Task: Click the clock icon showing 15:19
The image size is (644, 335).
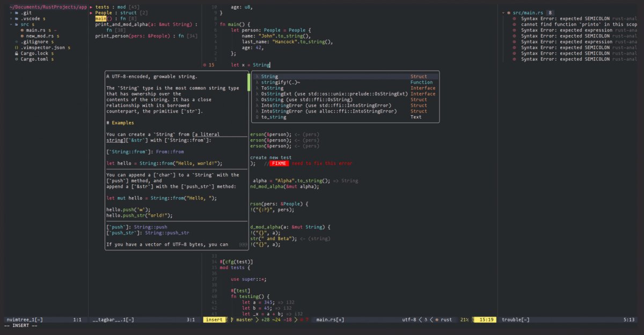Action: click(x=487, y=318)
